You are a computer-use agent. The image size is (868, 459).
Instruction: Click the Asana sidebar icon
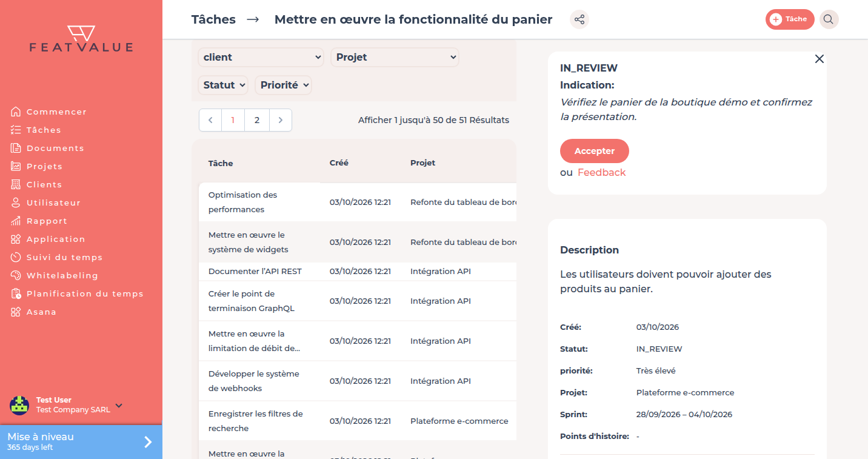pyautogui.click(x=16, y=312)
